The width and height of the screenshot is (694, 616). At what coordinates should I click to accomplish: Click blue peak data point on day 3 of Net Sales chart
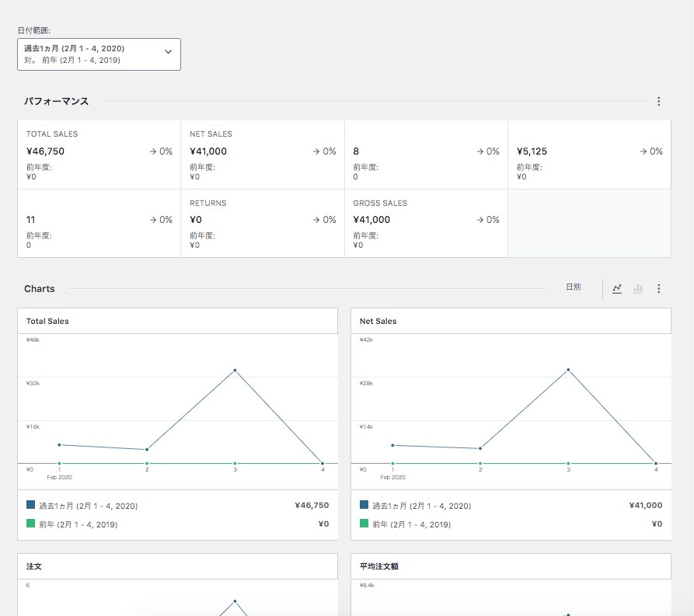tap(568, 370)
